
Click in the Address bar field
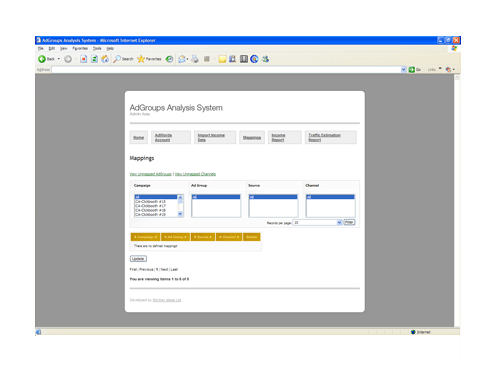pyautogui.click(x=226, y=69)
